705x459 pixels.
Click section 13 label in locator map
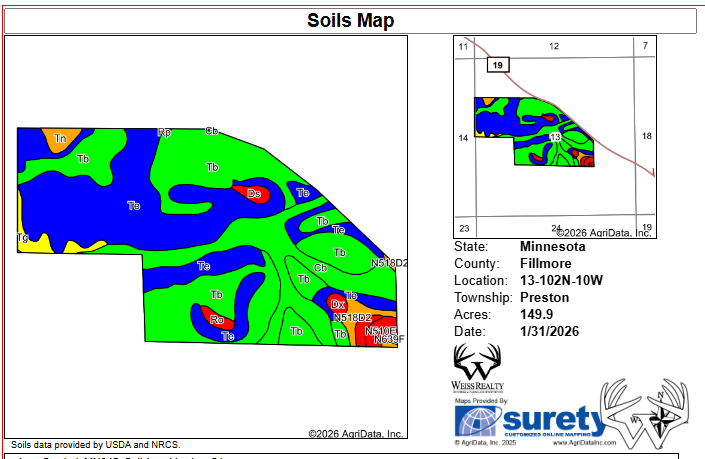555,137
